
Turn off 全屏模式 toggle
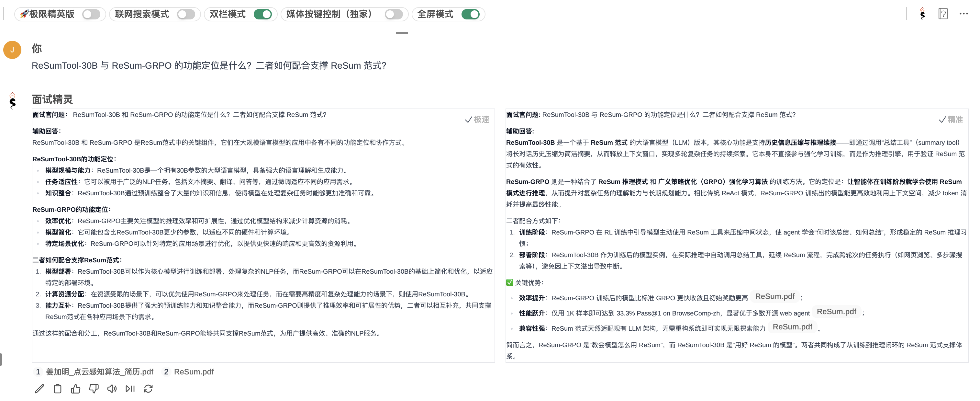point(470,15)
